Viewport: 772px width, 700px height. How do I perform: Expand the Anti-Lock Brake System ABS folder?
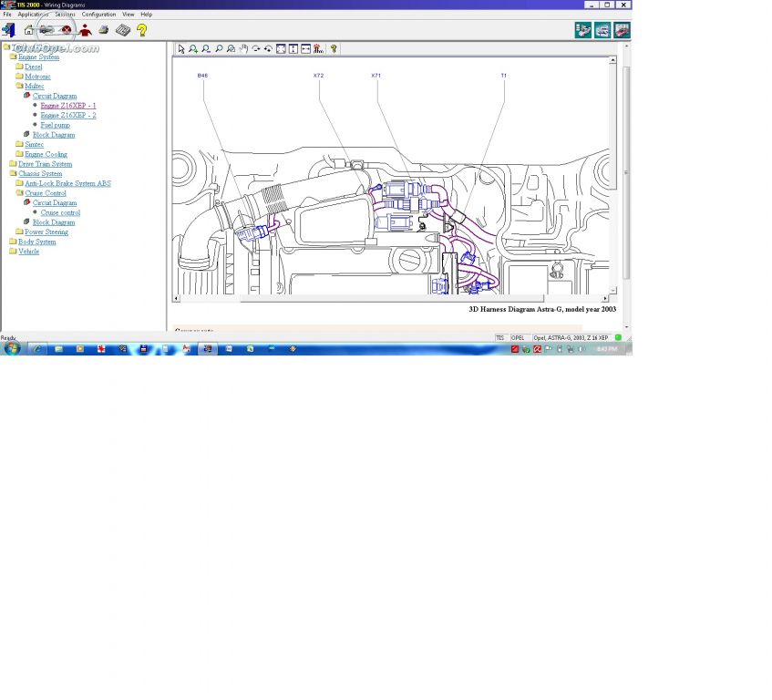[x=19, y=183]
